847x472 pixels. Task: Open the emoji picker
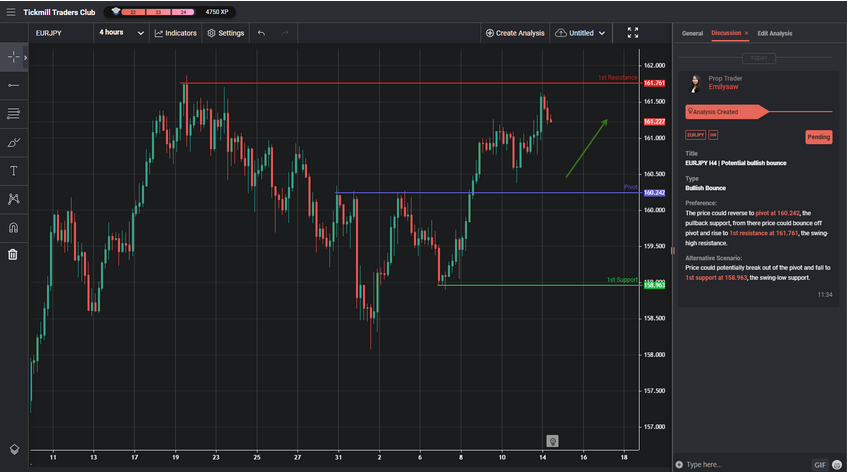[837, 464]
